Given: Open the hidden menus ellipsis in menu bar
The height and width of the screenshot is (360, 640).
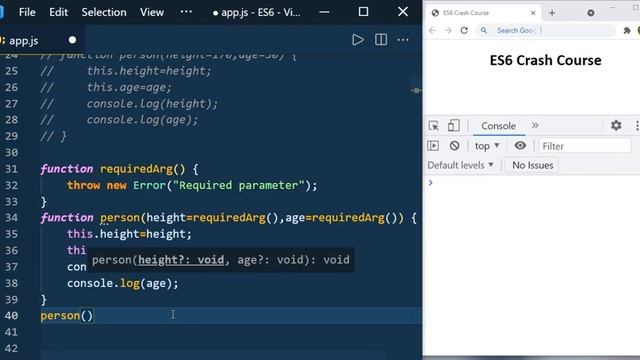Looking at the screenshot, I should pos(186,12).
